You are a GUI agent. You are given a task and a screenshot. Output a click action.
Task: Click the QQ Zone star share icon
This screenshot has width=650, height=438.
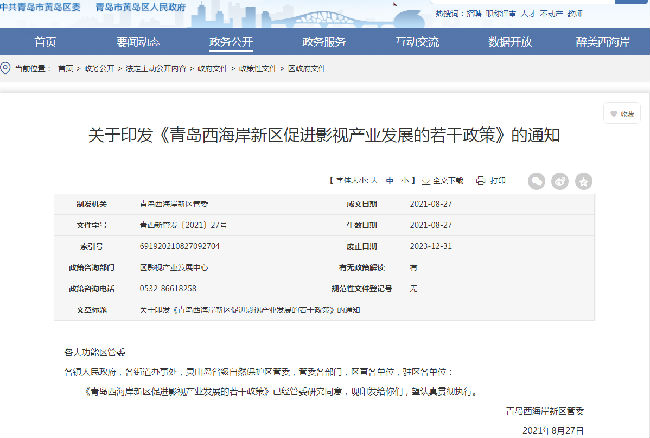584,181
